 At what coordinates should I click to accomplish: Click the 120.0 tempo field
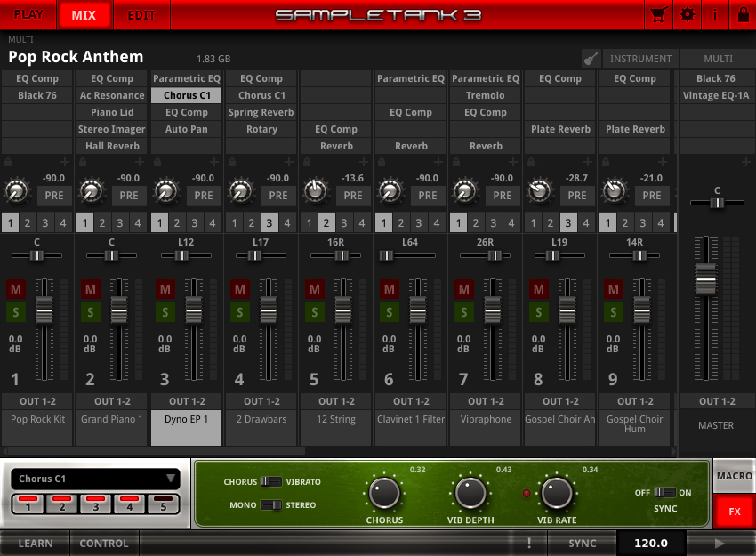651,544
